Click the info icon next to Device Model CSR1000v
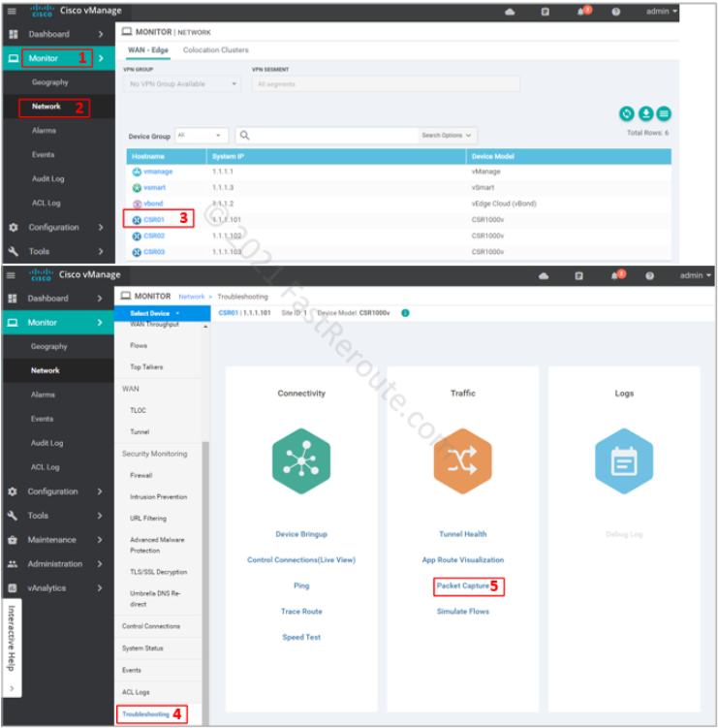The height and width of the screenshot is (728, 718). [405, 313]
